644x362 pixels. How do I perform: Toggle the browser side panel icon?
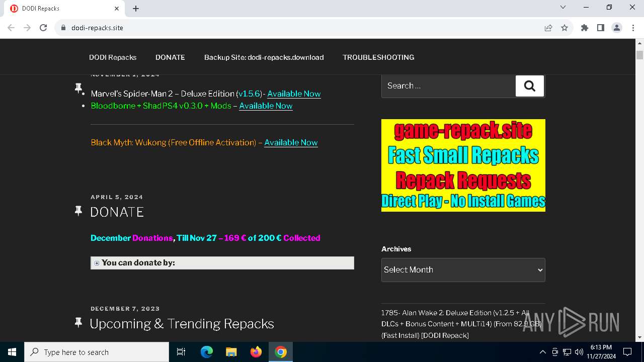[601, 28]
